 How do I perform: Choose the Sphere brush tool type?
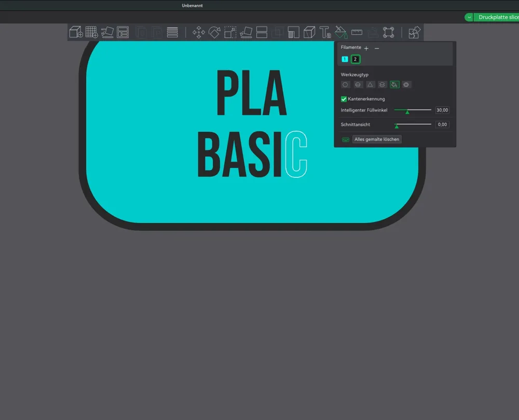click(358, 85)
